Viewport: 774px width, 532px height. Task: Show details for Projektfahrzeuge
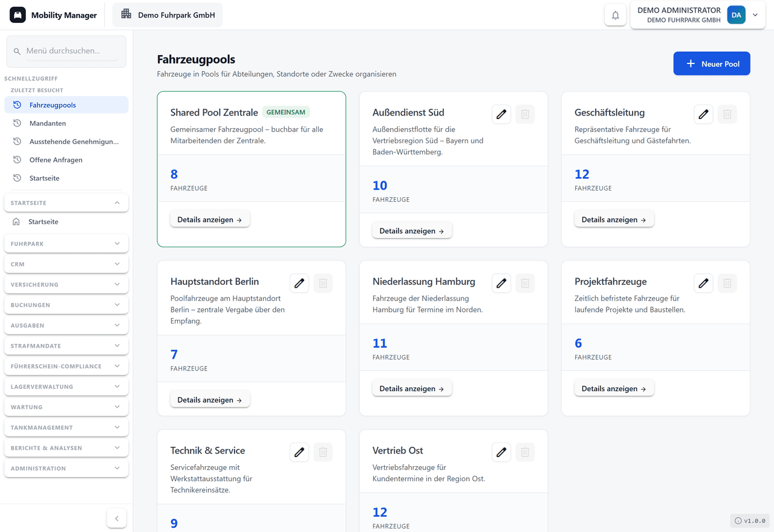coord(614,389)
